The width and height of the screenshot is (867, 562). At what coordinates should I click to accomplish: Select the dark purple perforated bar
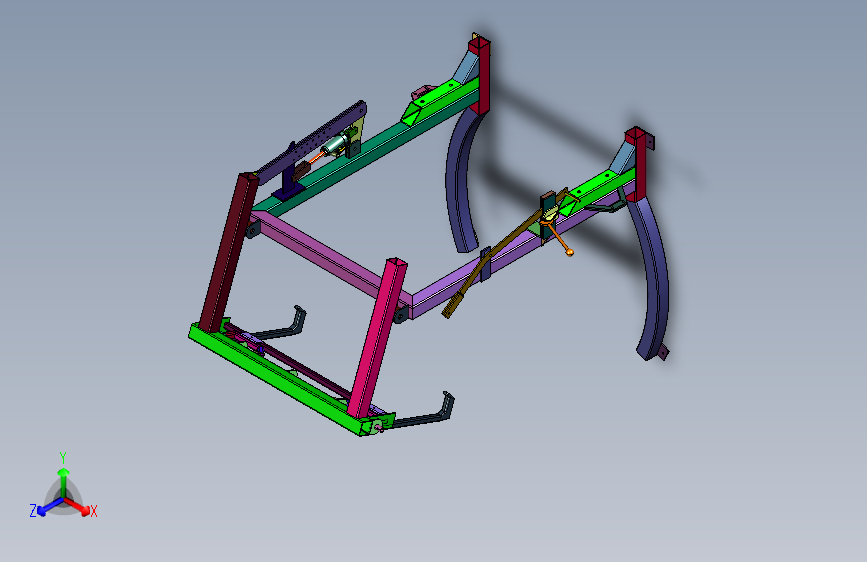[x=310, y=142]
